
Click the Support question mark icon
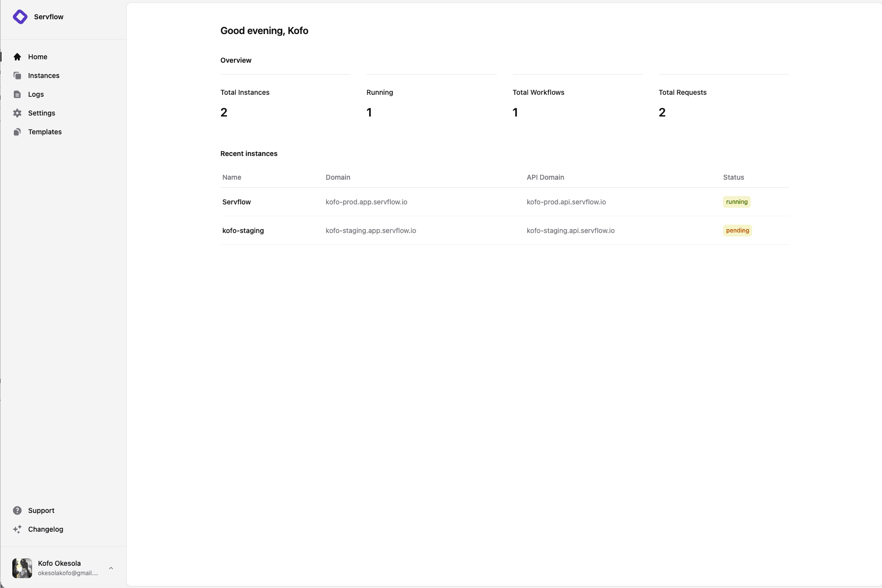(x=17, y=510)
